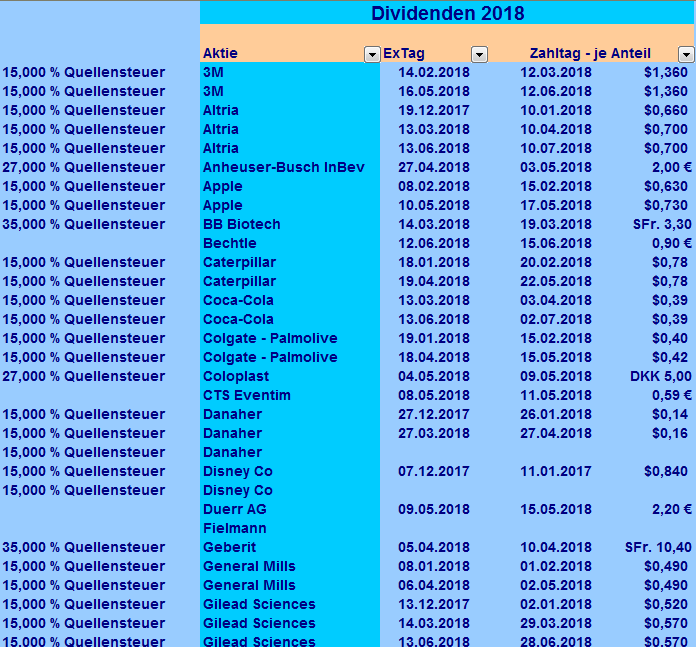Select the ExTag date 10.05.2018
Screen dimensions: 696x647
(x=434, y=205)
